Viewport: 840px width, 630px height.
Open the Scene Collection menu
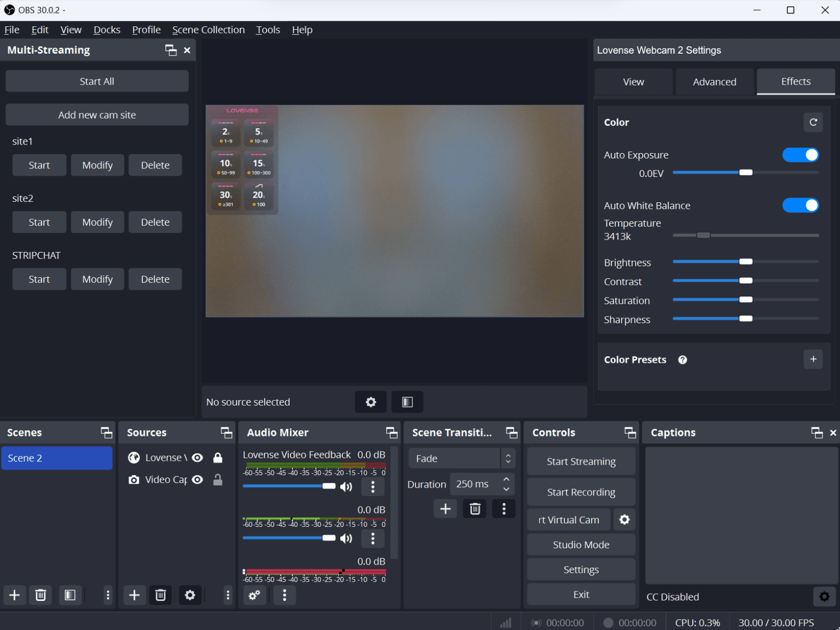[x=208, y=30]
